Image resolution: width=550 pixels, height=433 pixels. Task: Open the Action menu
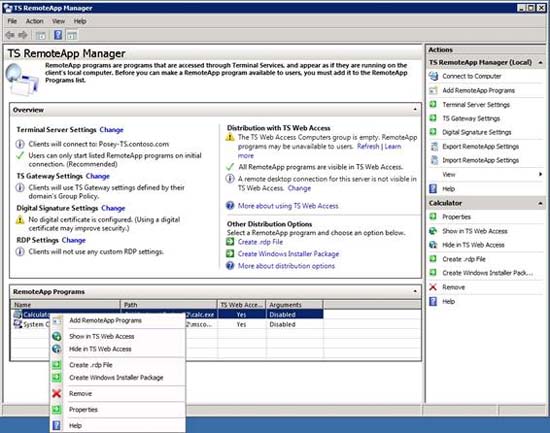coord(34,21)
